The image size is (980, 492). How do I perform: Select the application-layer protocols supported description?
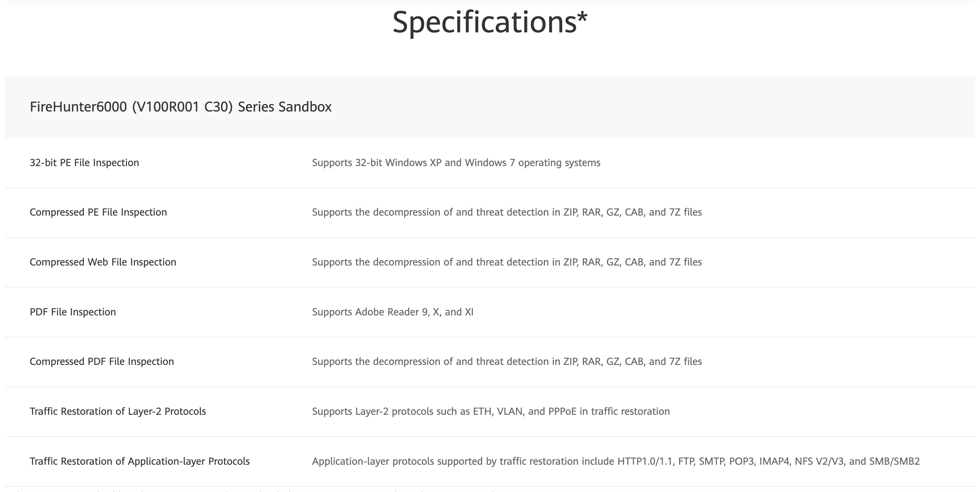(616, 461)
